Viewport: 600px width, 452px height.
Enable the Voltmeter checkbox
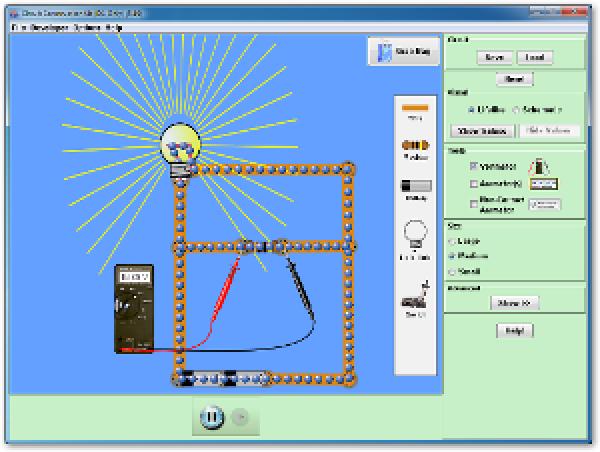474,166
